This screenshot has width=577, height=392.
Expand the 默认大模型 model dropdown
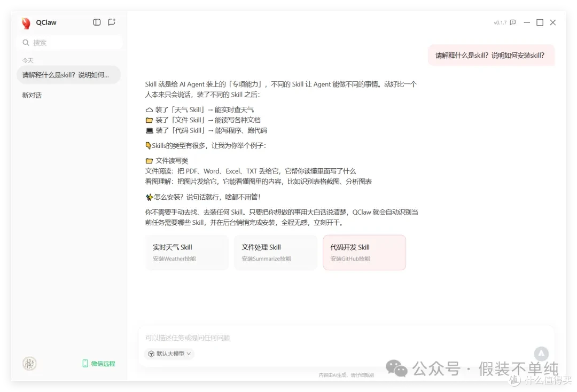point(170,354)
